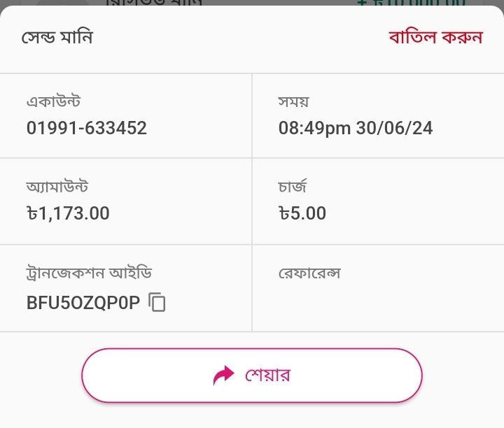Tap the চার্জ label
The height and width of the screenshot is (428, 504).
click(x=293, y=187)
